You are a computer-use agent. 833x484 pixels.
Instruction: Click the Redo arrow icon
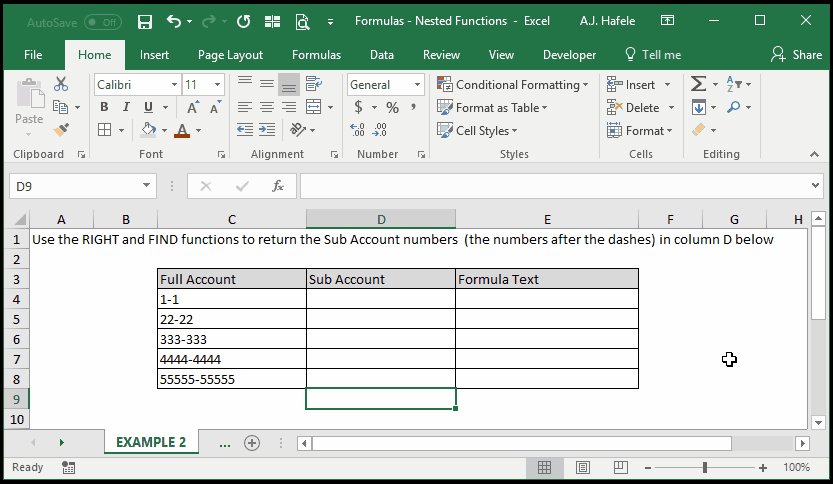pos(209,21)
